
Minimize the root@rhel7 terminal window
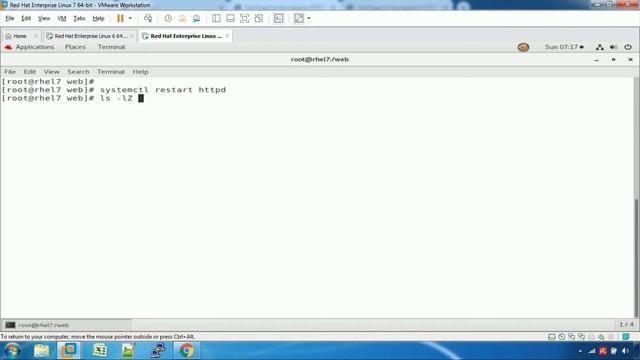[x=597, y=60]
